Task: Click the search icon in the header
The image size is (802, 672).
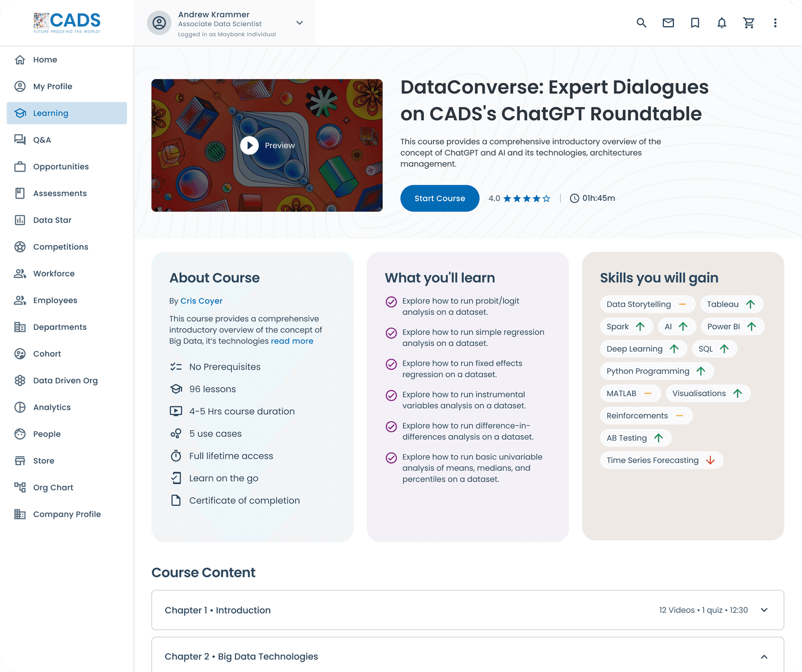Action: pos(641,23)
